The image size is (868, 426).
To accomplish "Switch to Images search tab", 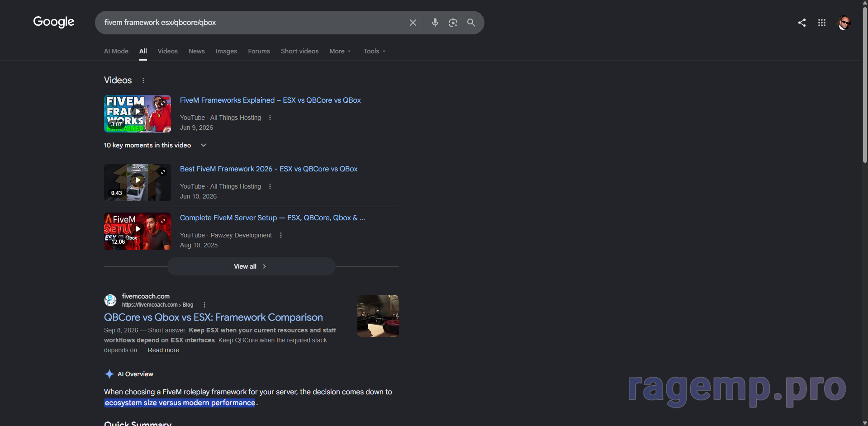I will (226, 51).
